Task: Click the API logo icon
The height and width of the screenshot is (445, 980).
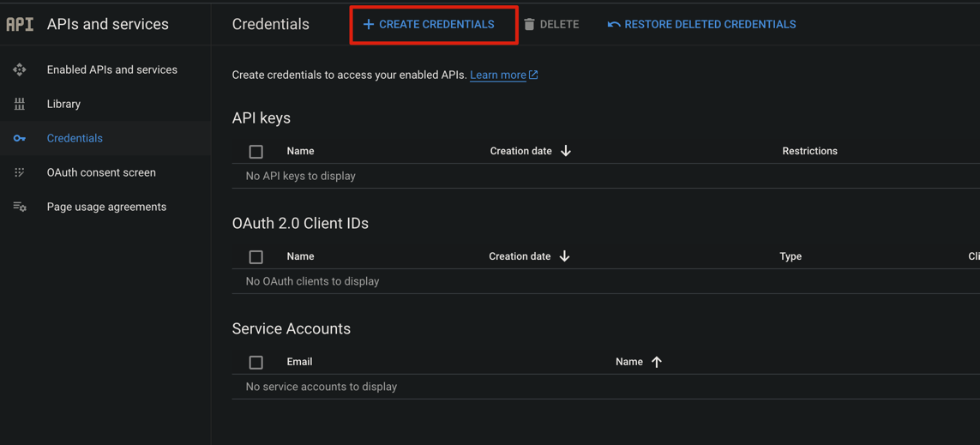Action: 20,24
